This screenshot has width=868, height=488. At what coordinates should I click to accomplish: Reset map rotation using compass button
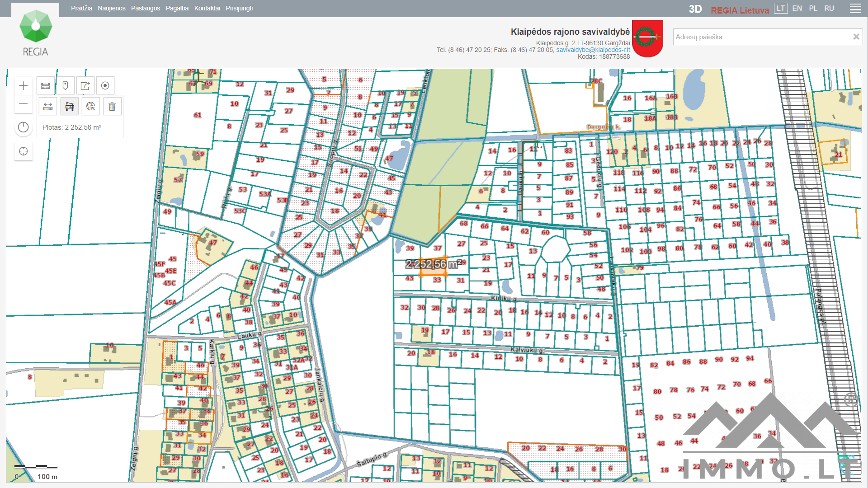tap(24, 127)
